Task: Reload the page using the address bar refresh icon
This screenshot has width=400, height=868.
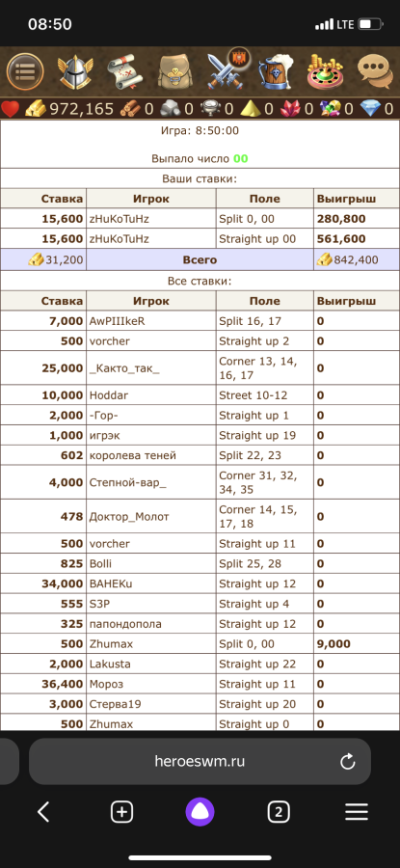Action: (347, 762)
